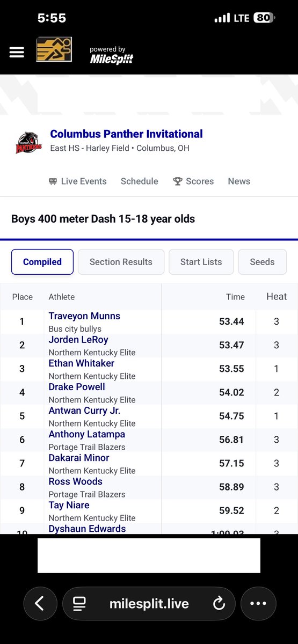The height and width of the screenshot is (644, 298).
Task: View Scores with trophy icon
Action: [x=193, y=181]
